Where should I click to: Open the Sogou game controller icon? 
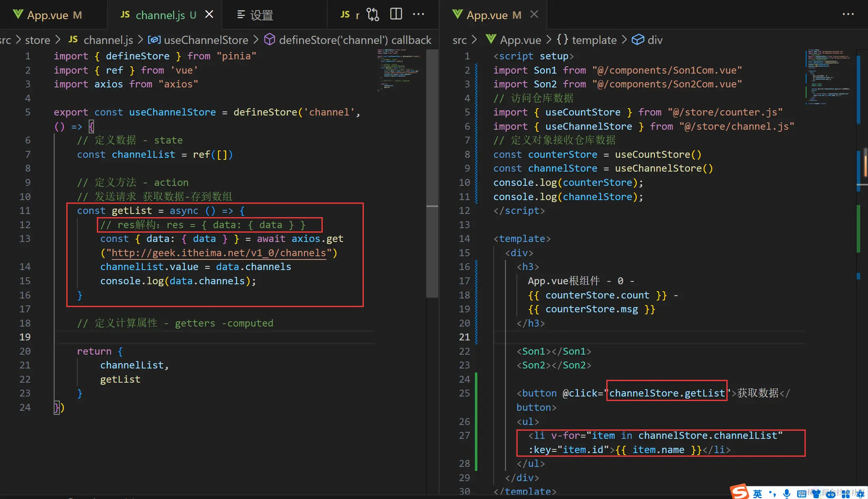[x=831, y=494]
